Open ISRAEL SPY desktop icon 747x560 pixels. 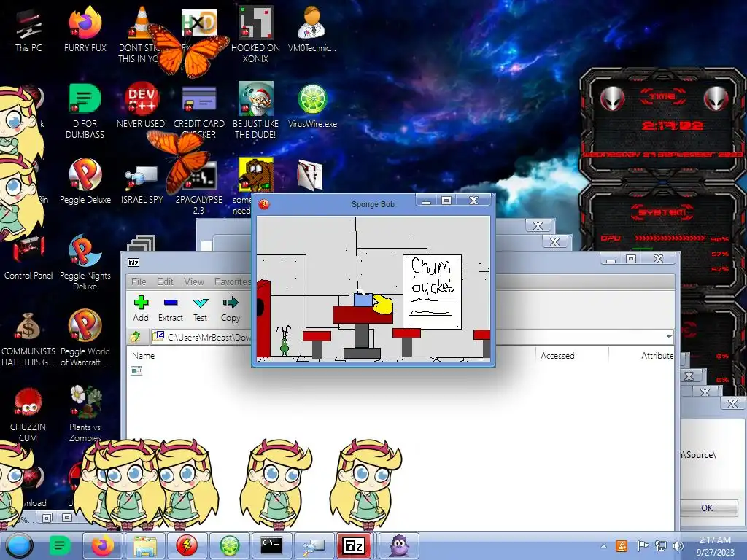[142, 183]
